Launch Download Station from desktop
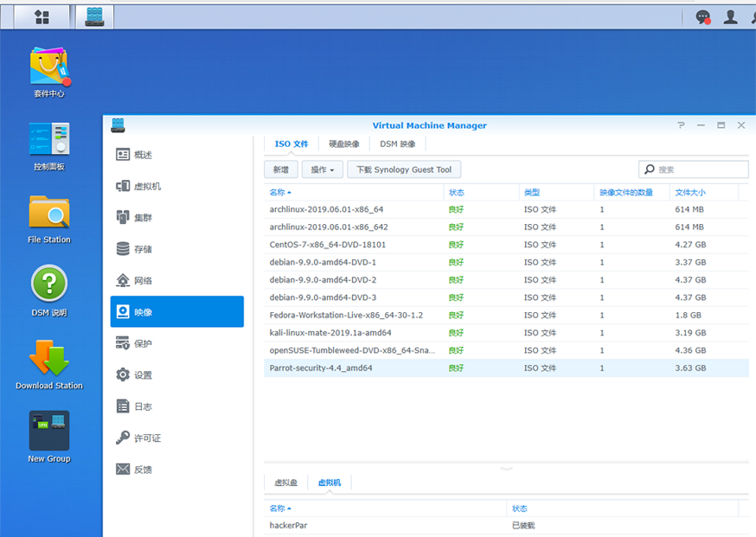Viewport: 756px width, 537px height. (x=49, y=360)
